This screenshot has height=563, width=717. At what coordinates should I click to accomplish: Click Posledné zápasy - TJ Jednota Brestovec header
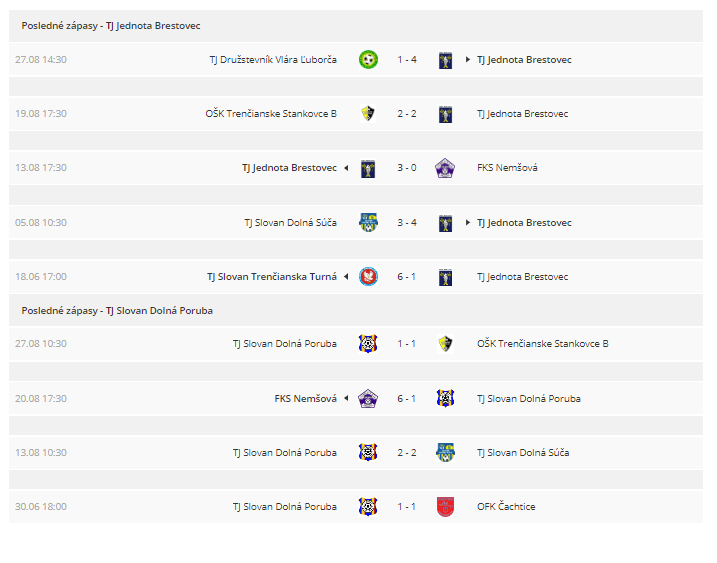(x=111, y=26)
